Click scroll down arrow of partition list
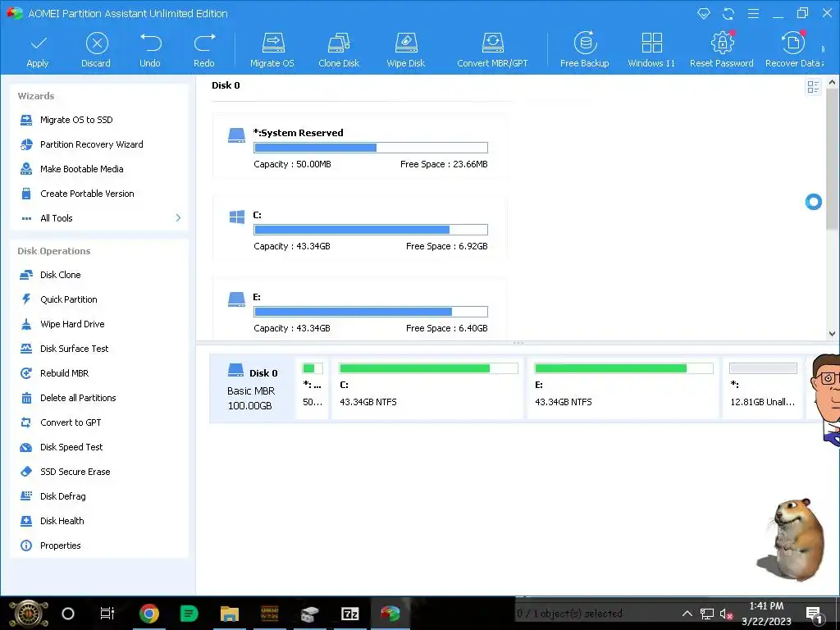Image resolution: width=840 pixels, height=630 pixels. pos(832,334)
